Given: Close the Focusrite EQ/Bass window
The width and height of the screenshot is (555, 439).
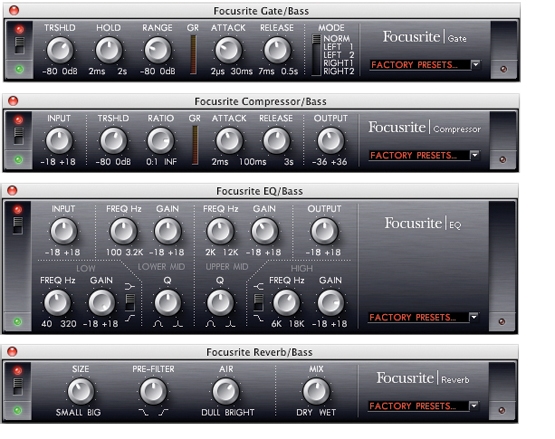Looking at the screenshot, I should [12, 190].
